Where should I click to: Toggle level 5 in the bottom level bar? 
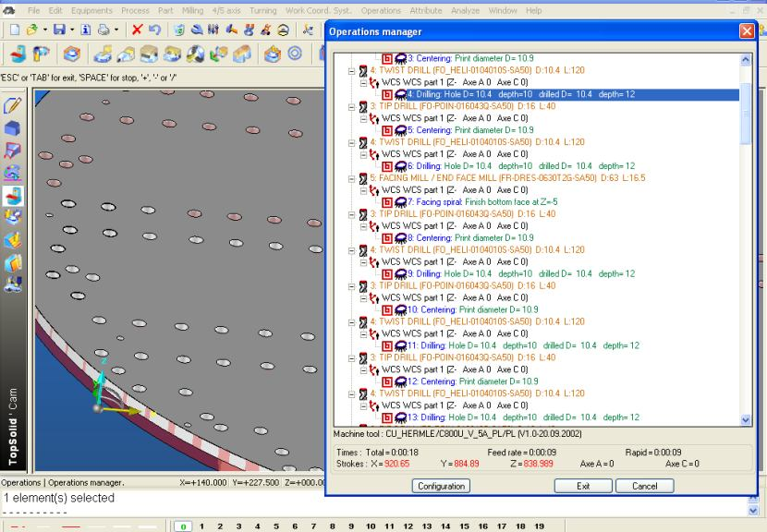pos(276,526)
